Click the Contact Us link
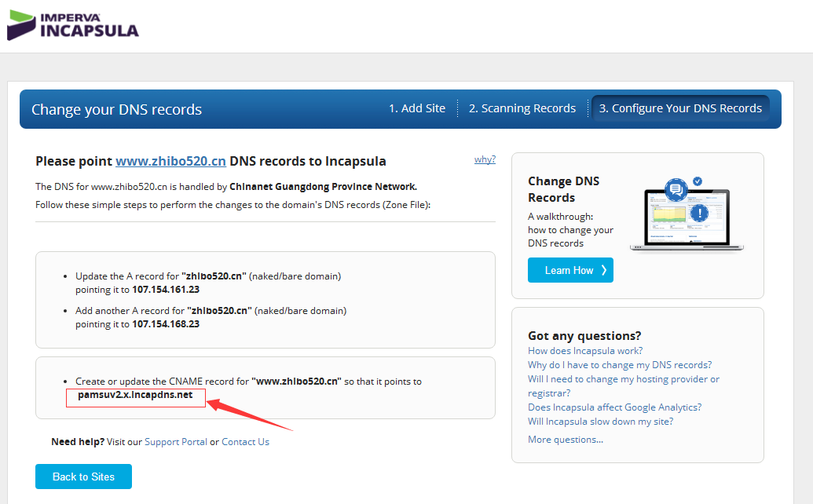The height and width of the screenshot is (504, 813). [245, 442]
